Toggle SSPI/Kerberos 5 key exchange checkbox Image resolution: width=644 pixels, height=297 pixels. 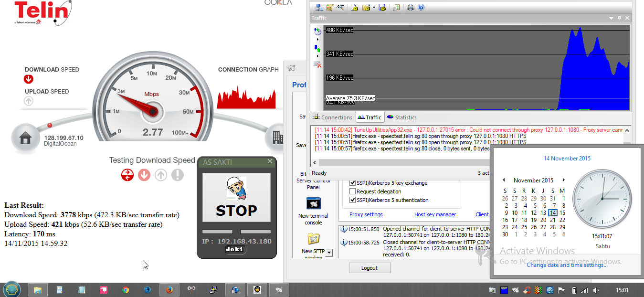[x=353, y=183]
